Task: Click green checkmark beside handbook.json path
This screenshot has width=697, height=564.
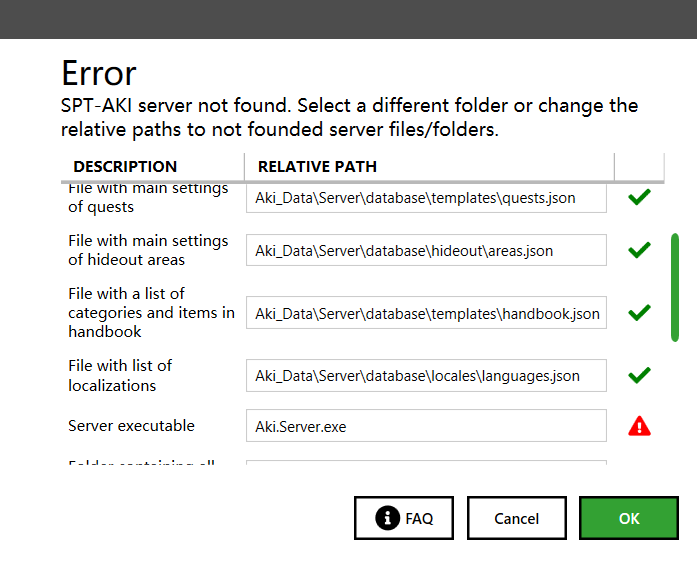Action: 639,313
